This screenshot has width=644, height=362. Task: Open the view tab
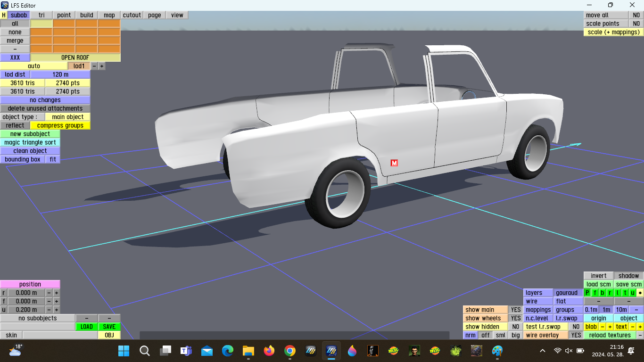pyautogui.click(x=177, y=15)
